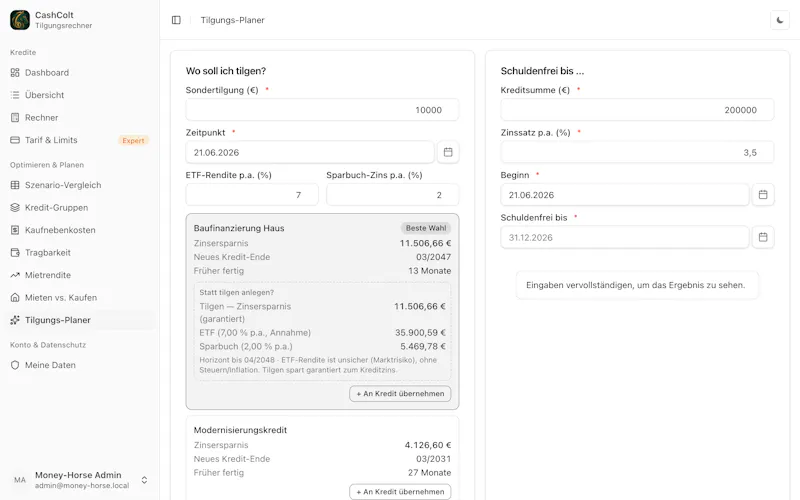
Task: Click the Tilgungs-Planer sparkle icon
Action: click(15, 320)
